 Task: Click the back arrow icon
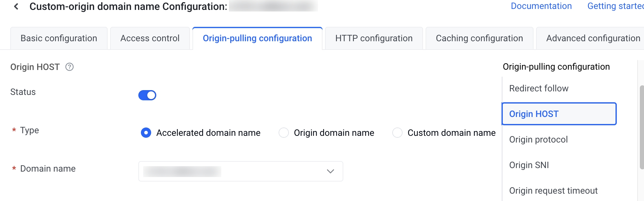16,6
